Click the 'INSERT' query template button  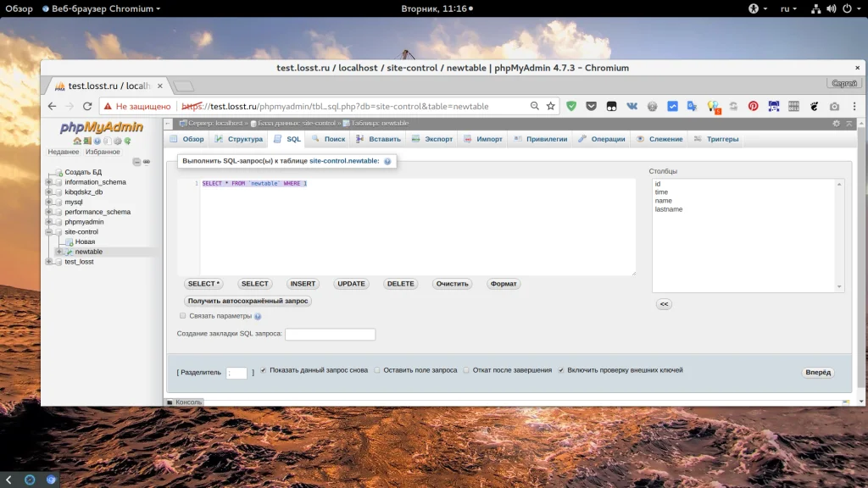[303, 284]
